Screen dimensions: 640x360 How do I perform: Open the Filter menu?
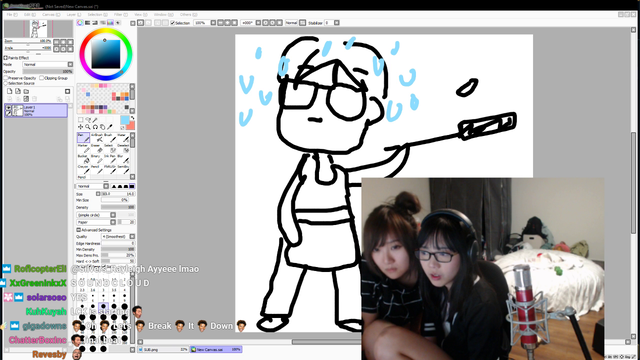(120, 15)
